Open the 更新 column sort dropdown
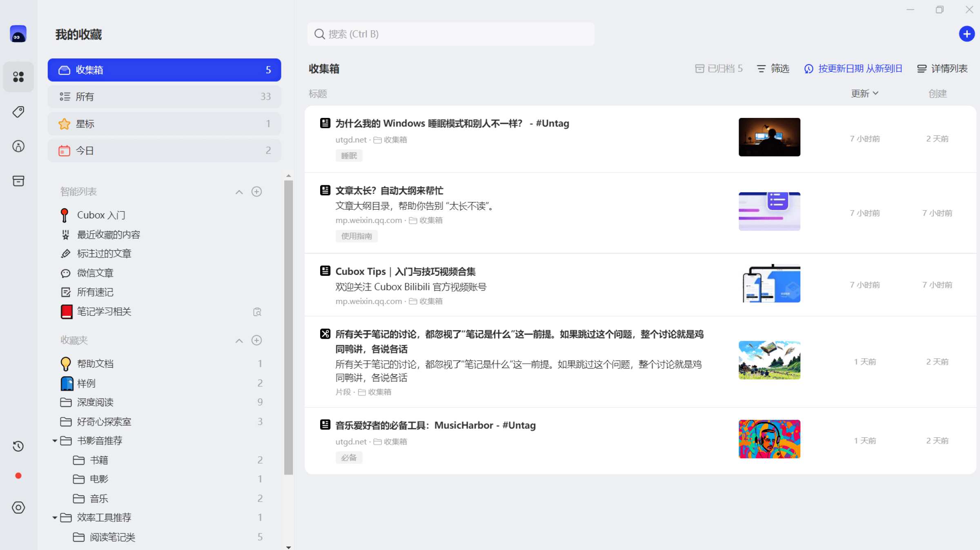Image resolution: width=980 pixels, height=550 pixels. point(864,93)
